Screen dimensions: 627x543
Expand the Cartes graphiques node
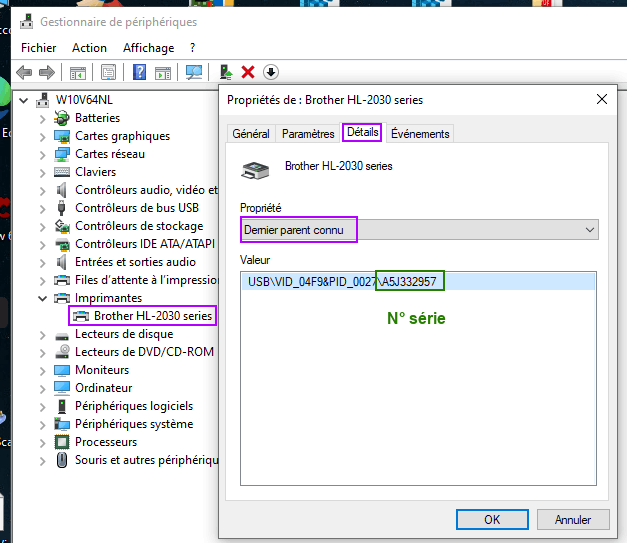point(42,136)
